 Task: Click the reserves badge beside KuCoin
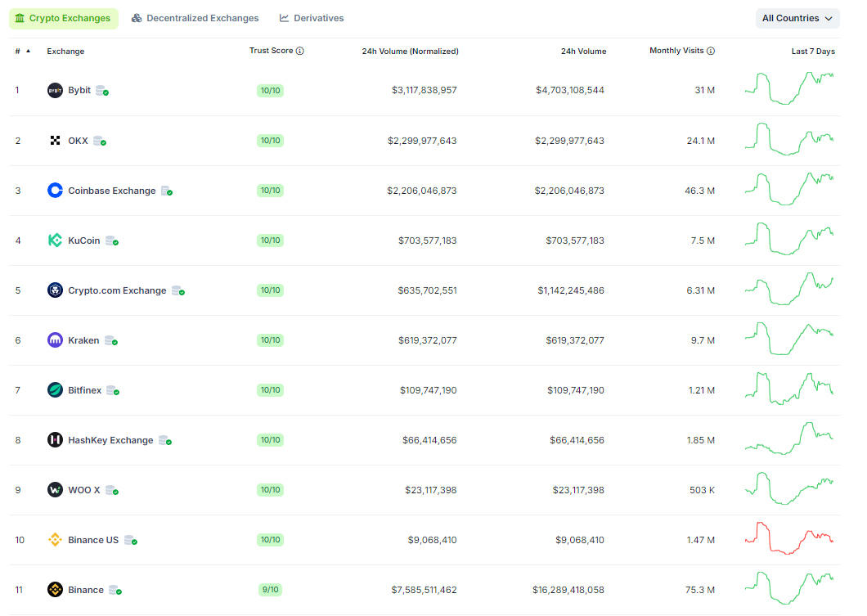point(112,241)
